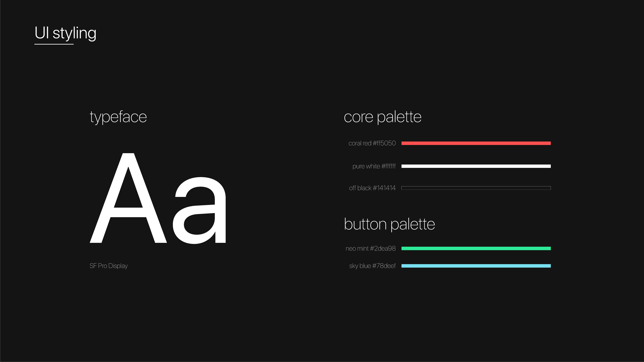
Task: Click the 'core palette' heading
Action: (383, 117)
